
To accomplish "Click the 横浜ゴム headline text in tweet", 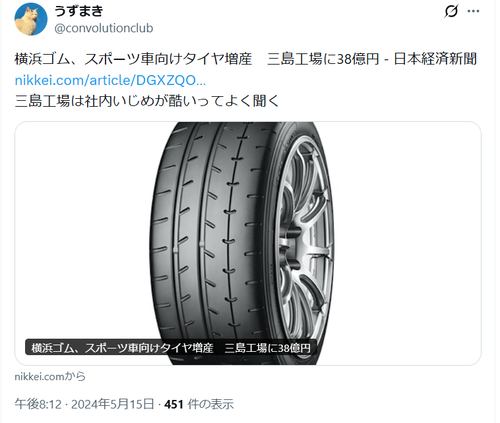I will (x=246, y=59).
